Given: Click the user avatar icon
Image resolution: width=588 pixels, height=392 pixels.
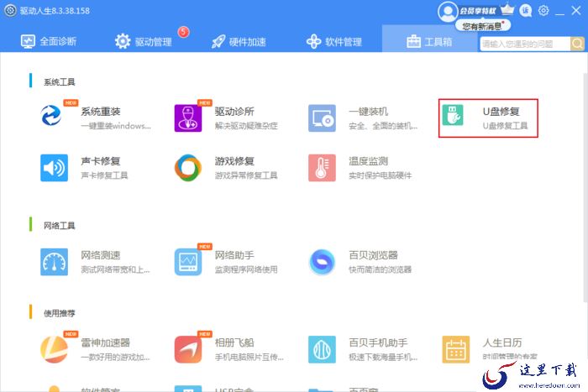Looking at the screenshot, I should tap(448, 11).
